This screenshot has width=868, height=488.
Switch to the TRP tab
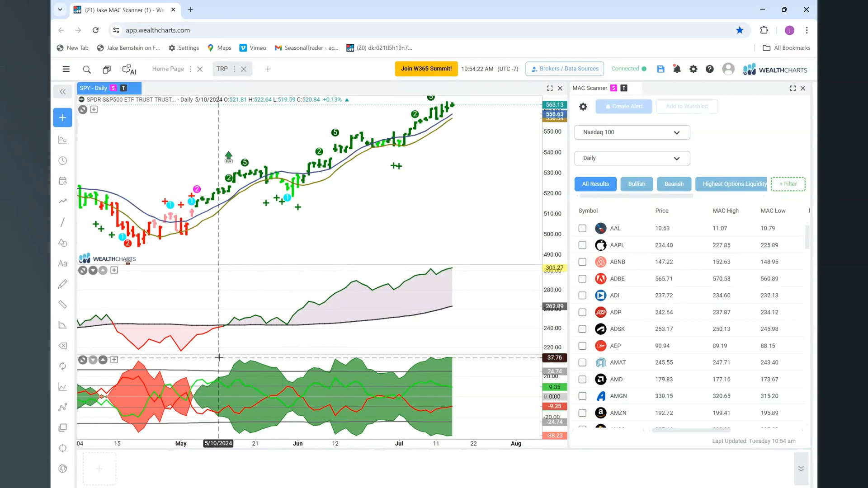point(222,69)
